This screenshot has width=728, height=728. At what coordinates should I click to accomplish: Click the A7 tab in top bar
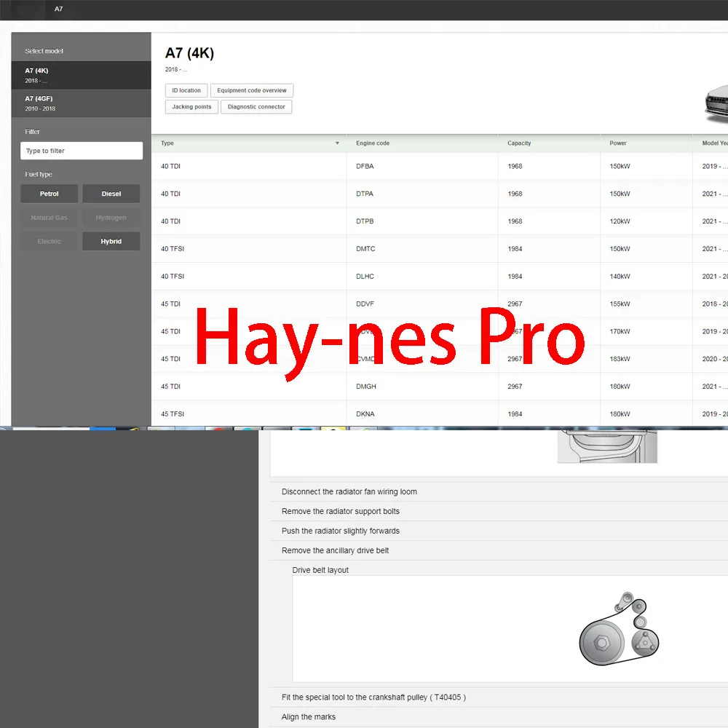point(58,9)
